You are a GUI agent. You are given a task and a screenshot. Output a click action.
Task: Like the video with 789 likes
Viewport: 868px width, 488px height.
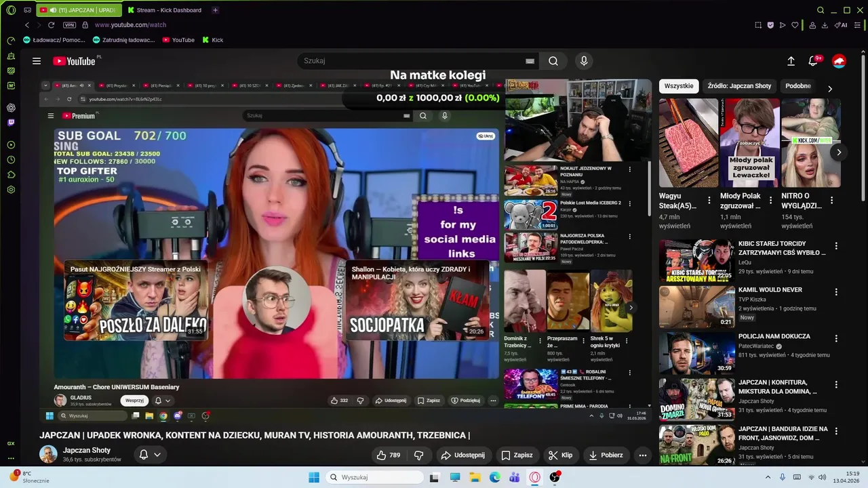click(x=389, y=455)
